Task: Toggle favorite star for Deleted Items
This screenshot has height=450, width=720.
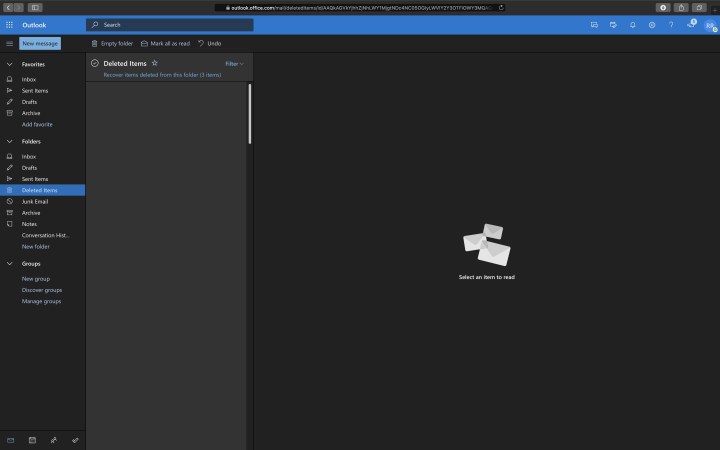Action: (155, 63)
